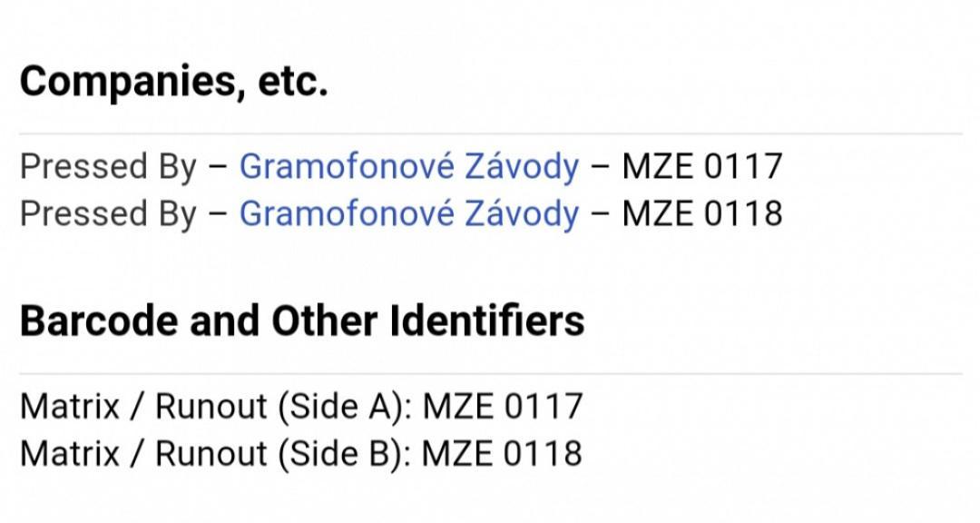Viewport: 980px width, 523px height.
Task: Click the "Matrix / Runout" label for Side B
Action: pos(143,453)
